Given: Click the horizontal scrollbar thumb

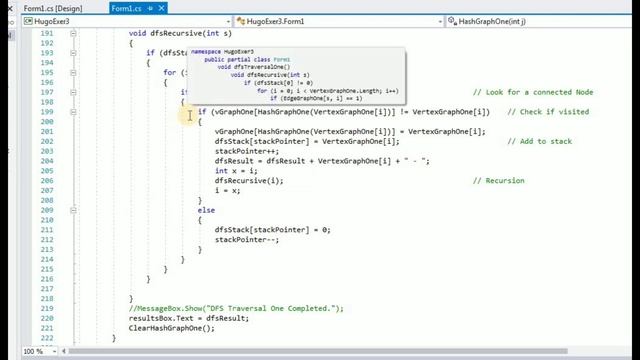Looking at the screenshot, I should pyautogui.click(x=318, y=351).
